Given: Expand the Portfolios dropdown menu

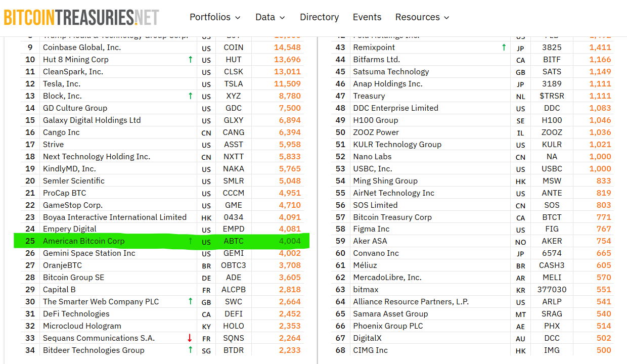Looking at the screenshot, I should (x=215, y=17).
